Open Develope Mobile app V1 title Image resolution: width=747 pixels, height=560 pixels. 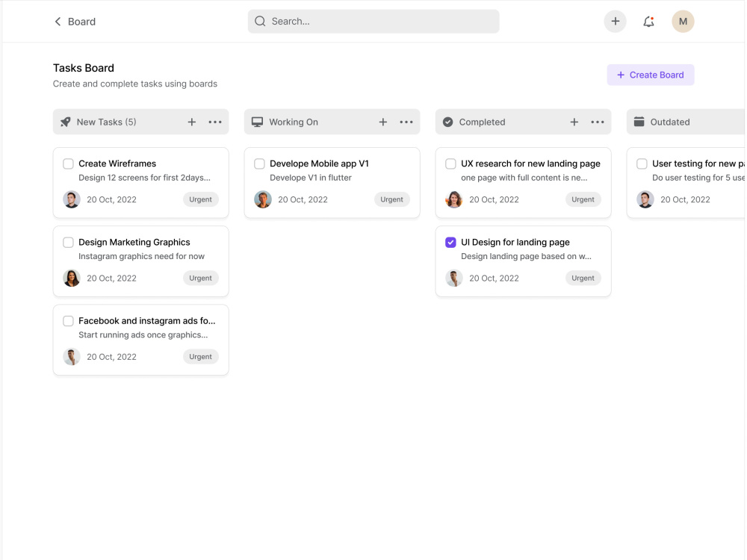coord(319,164)
